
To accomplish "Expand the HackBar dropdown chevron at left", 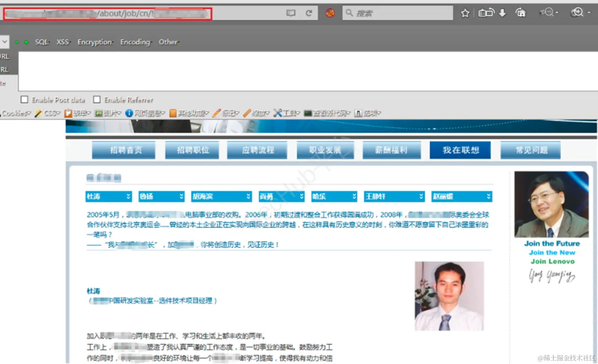I will coord(4,42).
